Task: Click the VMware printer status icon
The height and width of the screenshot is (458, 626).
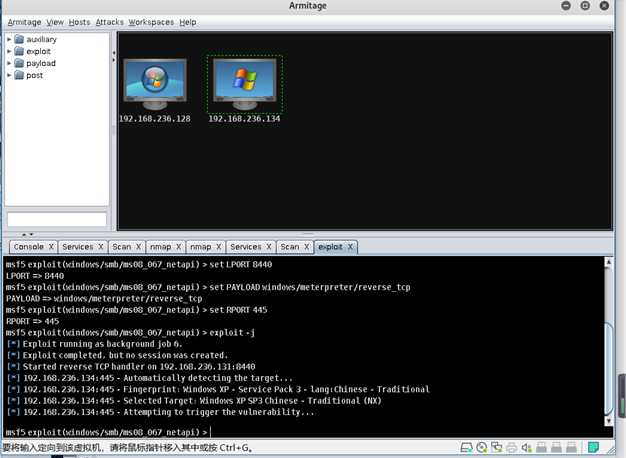Action: pos(512,448)
